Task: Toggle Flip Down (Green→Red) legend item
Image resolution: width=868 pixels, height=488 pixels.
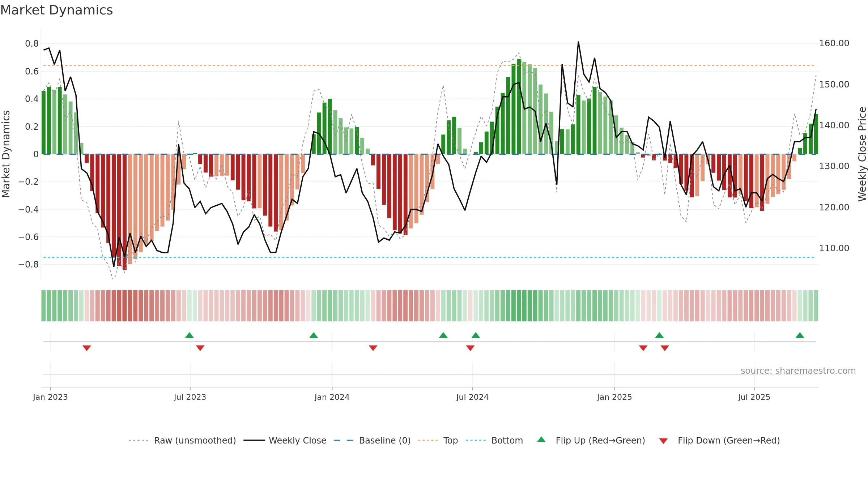Action: 719,440
